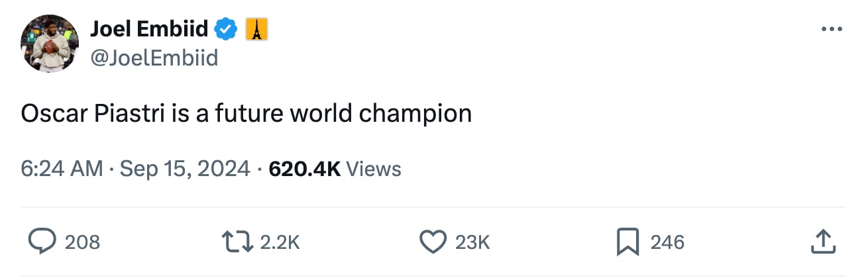
Task: Click the repost arrows icon
Action: pyautogui.click(x=239, y=242)
